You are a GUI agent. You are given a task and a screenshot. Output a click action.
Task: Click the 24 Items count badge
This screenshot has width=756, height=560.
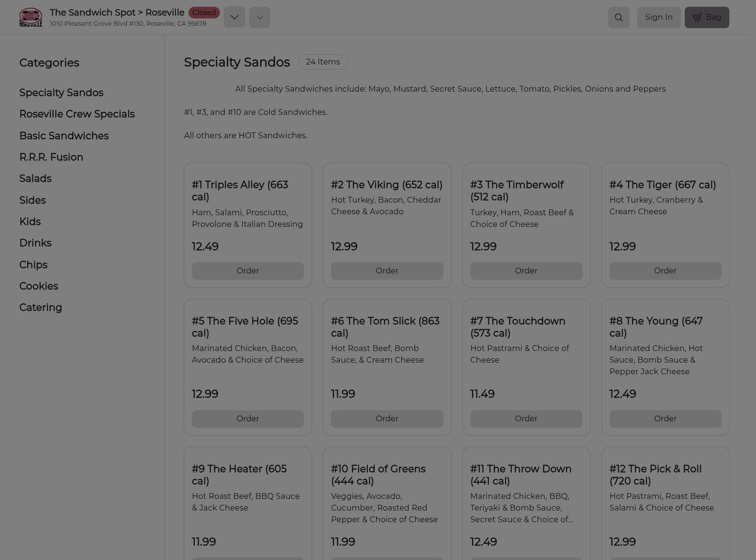click(323, 62)
